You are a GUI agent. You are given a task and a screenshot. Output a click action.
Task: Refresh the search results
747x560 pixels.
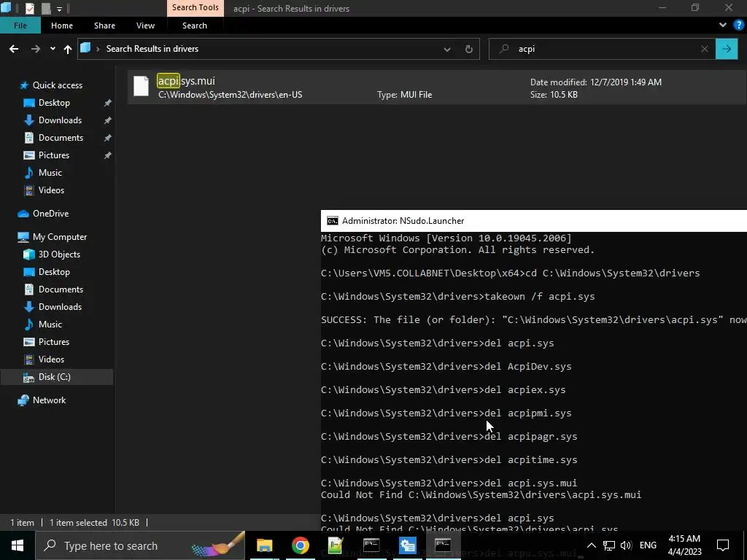tap(469, 49)
